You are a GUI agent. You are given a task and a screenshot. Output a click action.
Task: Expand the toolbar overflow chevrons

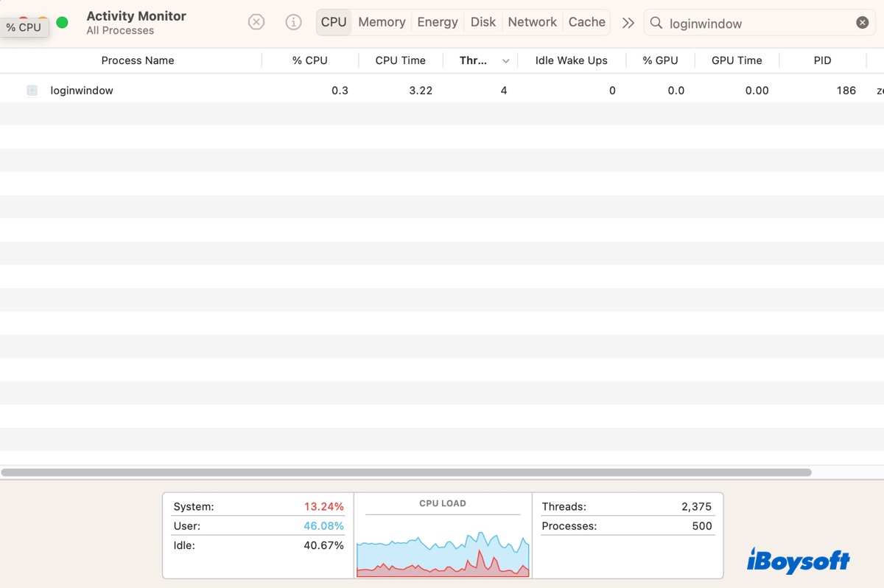pyautogui.click(x=628, y=23)
